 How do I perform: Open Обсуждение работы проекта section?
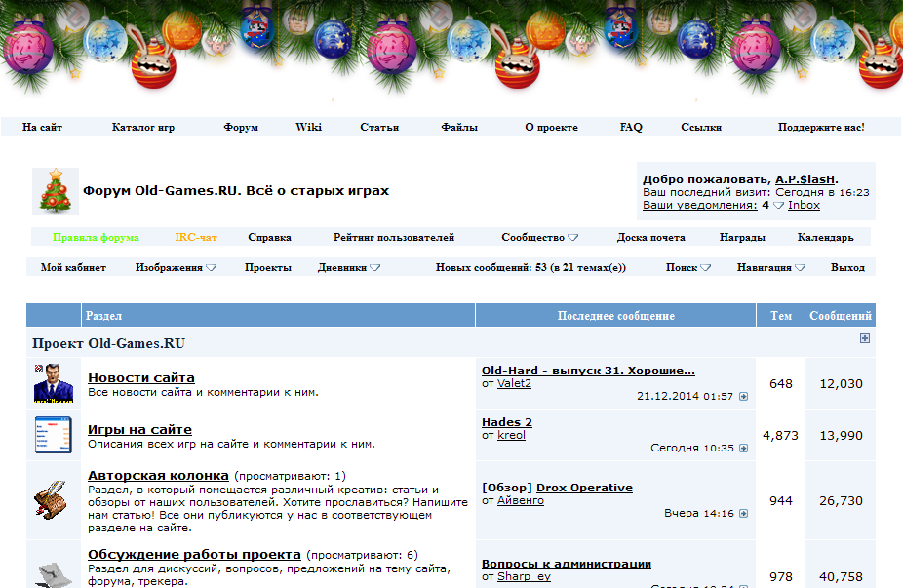pos(194,555)
